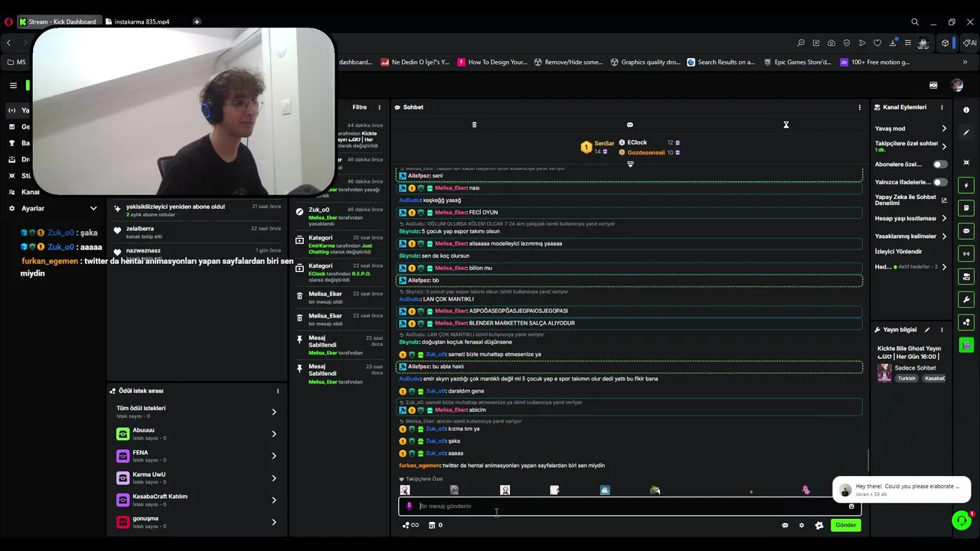Go back in the browser

(x=8, y=43)
